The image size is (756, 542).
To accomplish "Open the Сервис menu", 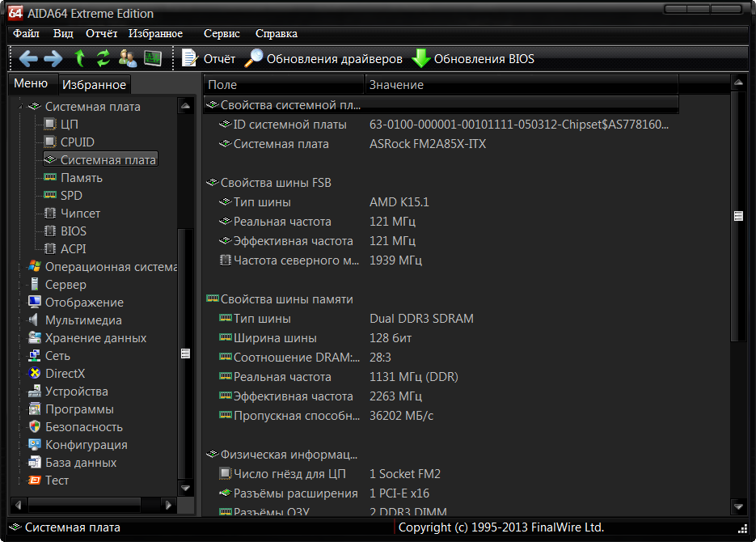I will pyautogui.click(x=222, y=33).
